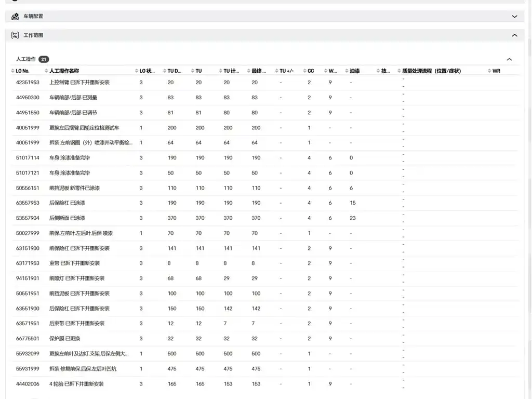The image size is (532, 399).
Task: Click the 人工操作 count badge 21
Action: coord(44,59)
